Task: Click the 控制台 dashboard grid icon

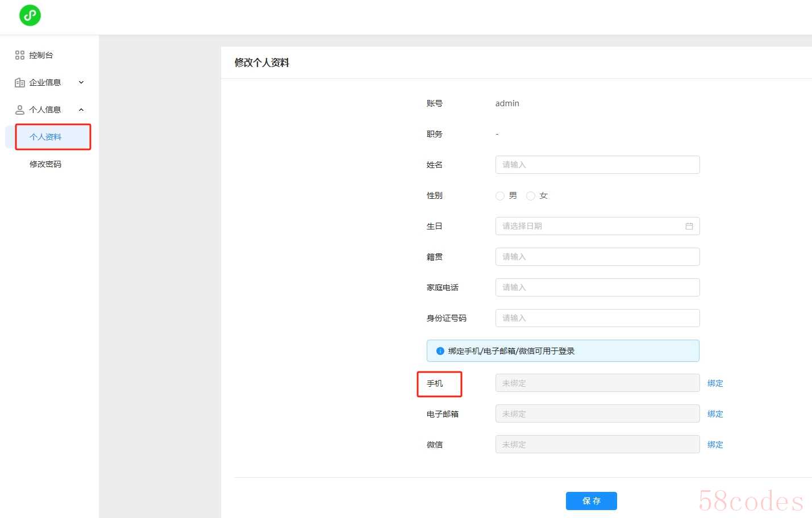Action: pyautogui.click(x=20, y=55)
